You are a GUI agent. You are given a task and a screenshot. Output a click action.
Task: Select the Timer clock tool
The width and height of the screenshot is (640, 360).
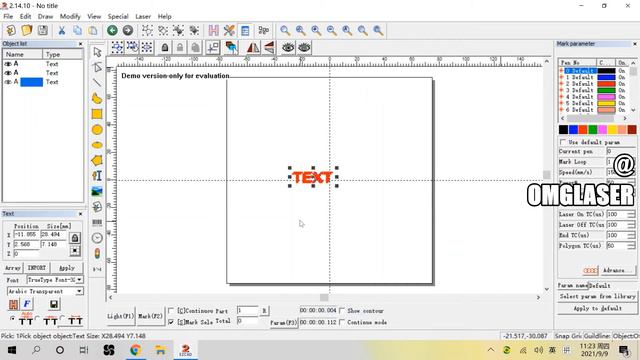click(x=97, y=238)
